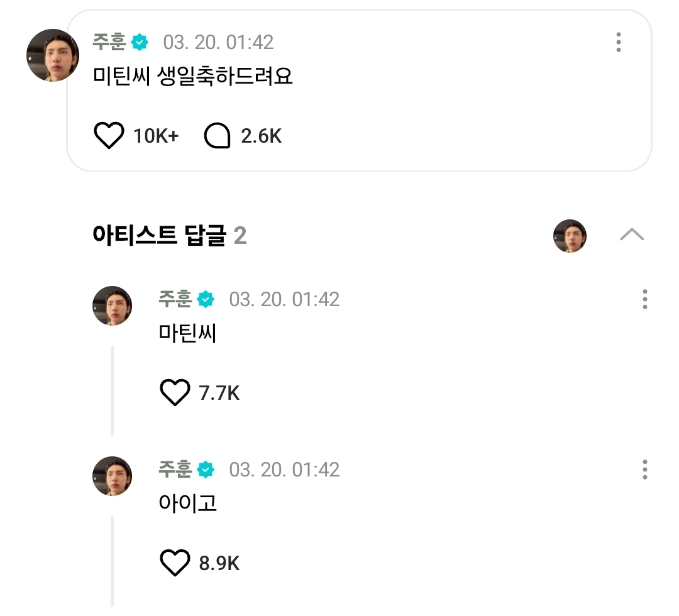This screenshot has width=679, height=616.
Task: Tap small avatar beside artist replies header
Action: pos(570,236)
